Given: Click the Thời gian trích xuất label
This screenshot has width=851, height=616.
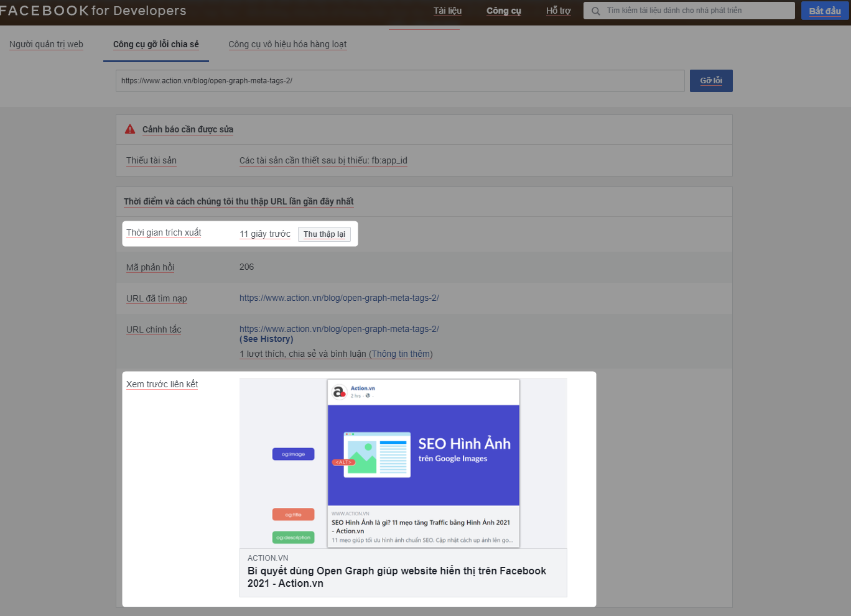Looking at the screenshot, I should [164, 232].
